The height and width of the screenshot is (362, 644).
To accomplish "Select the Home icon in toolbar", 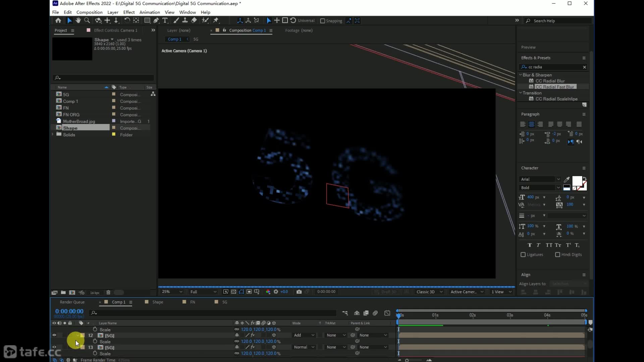I will (58, 20).
